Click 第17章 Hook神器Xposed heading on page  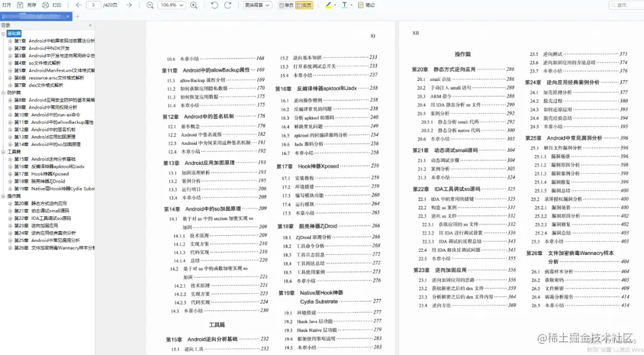308,166
